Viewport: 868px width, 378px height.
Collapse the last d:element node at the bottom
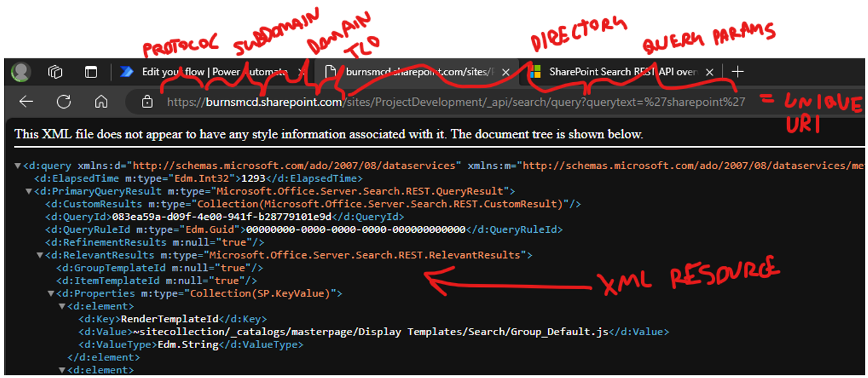62,370
